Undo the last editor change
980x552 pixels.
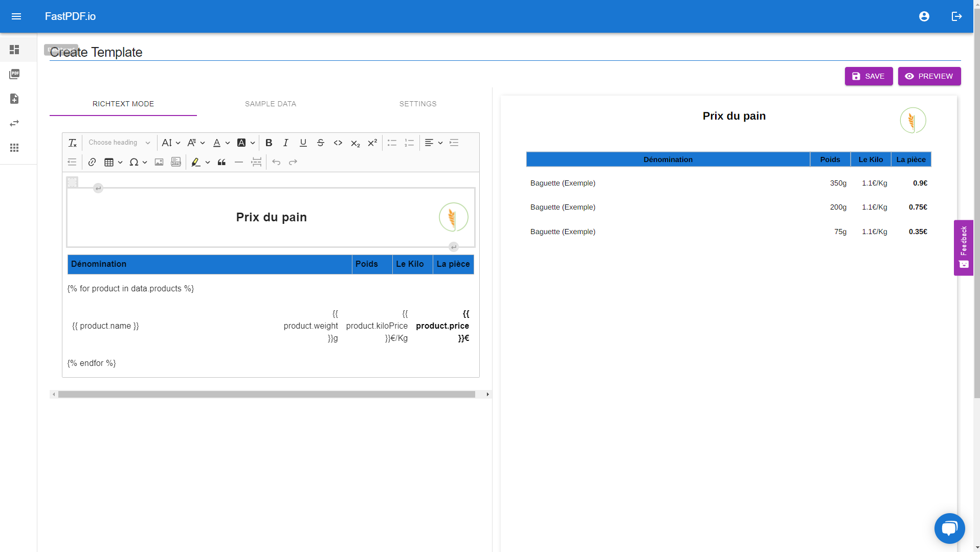276,162
